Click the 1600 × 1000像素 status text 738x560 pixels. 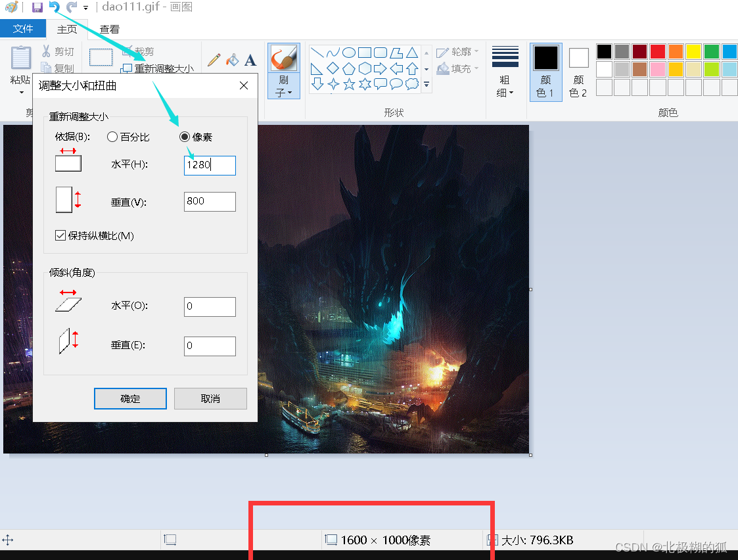point(386,540)
